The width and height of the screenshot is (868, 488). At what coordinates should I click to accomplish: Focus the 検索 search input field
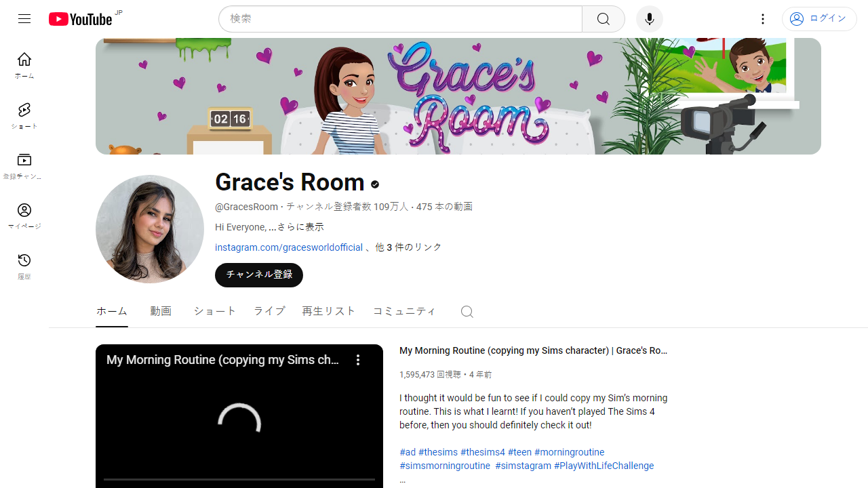400,19
